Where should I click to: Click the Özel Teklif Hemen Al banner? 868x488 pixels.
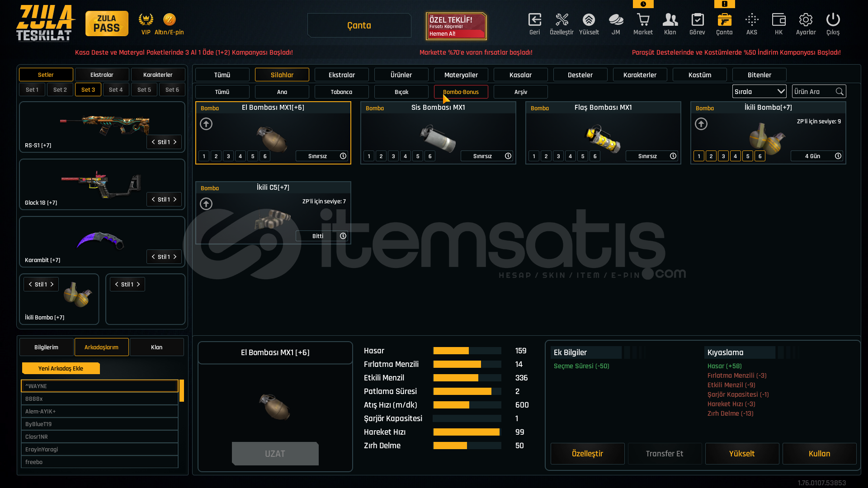tap(456, 26)
